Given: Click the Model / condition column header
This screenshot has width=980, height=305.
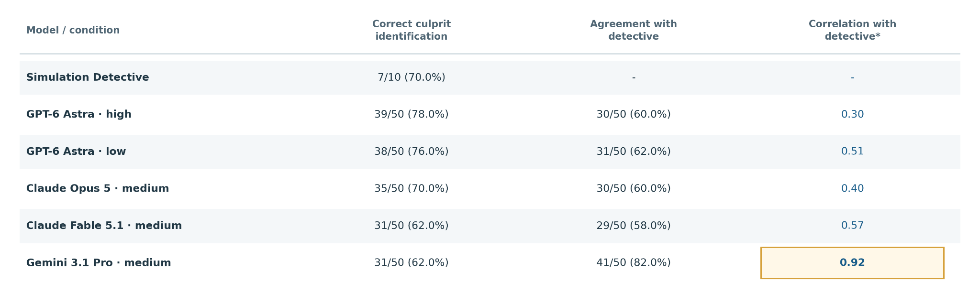Looking at the screenshot, I should point(73,31).
